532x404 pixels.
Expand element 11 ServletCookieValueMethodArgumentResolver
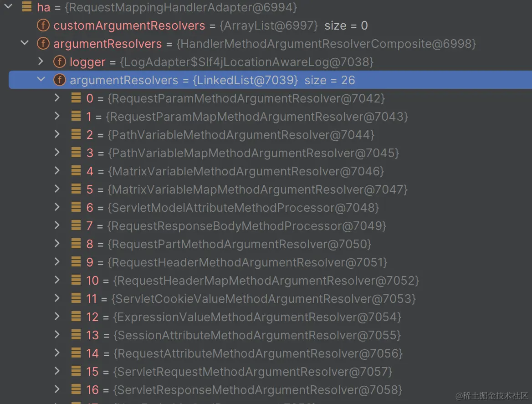pos(57,298)
